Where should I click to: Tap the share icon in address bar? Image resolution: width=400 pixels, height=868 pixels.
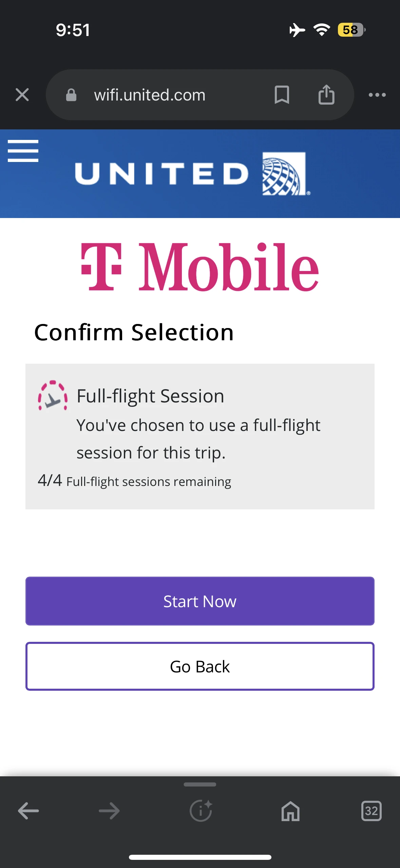(x=326, y=95)
